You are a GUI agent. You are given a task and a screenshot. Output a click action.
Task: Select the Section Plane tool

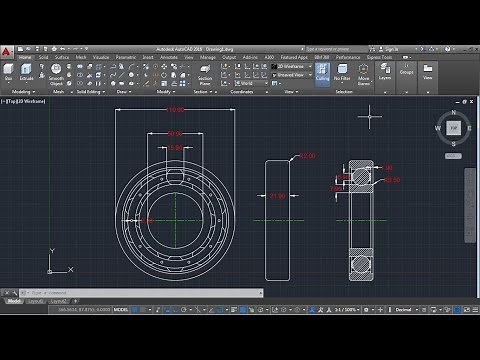pyautogui.click(x=205, y=75)
